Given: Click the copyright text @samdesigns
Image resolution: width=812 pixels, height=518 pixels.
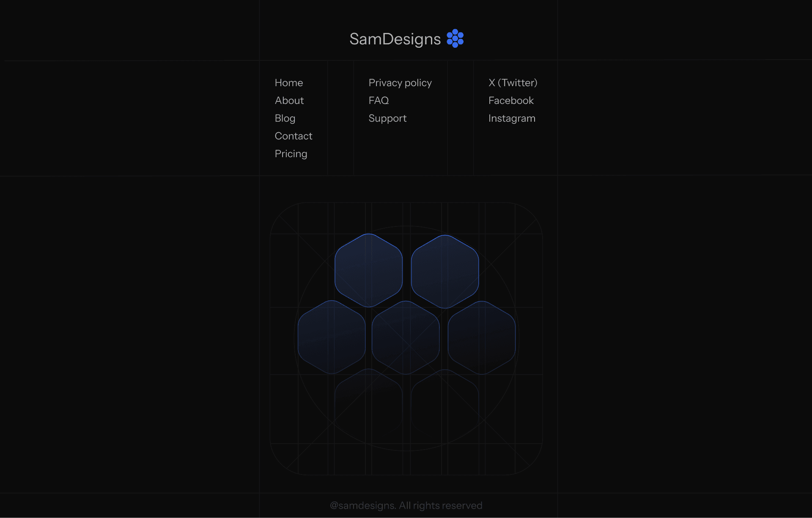Looking at the screenshot, I should pyautogui.click(x=406, y=506).
